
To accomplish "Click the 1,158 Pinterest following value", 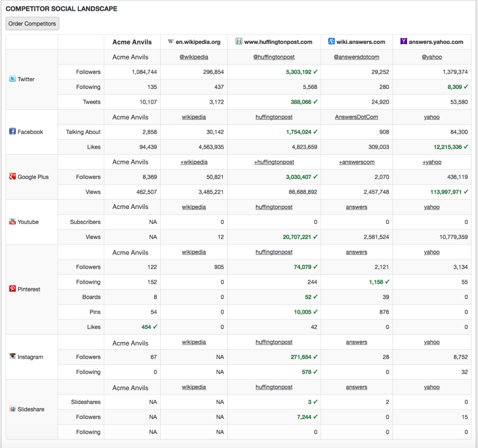I will click(x=376, y=282).
